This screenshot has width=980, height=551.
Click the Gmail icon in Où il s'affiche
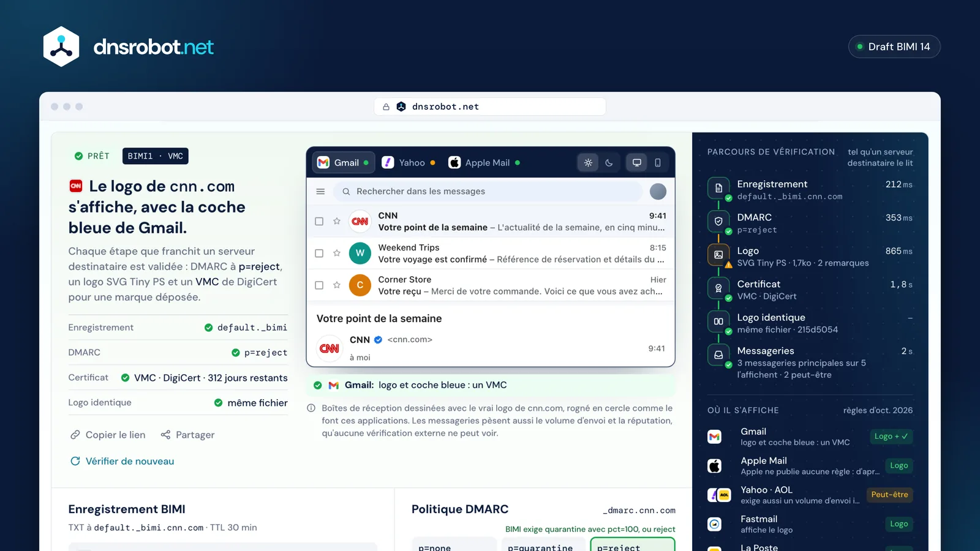pyautogui.click(x=714, y=437)
